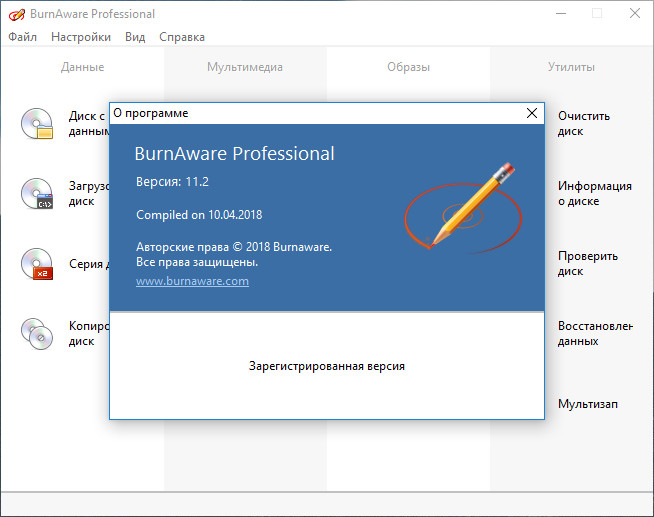This screenshot has height=517, width=654.
Task: Click the data disc icon with folder
Action: click(x=36, y=123)
